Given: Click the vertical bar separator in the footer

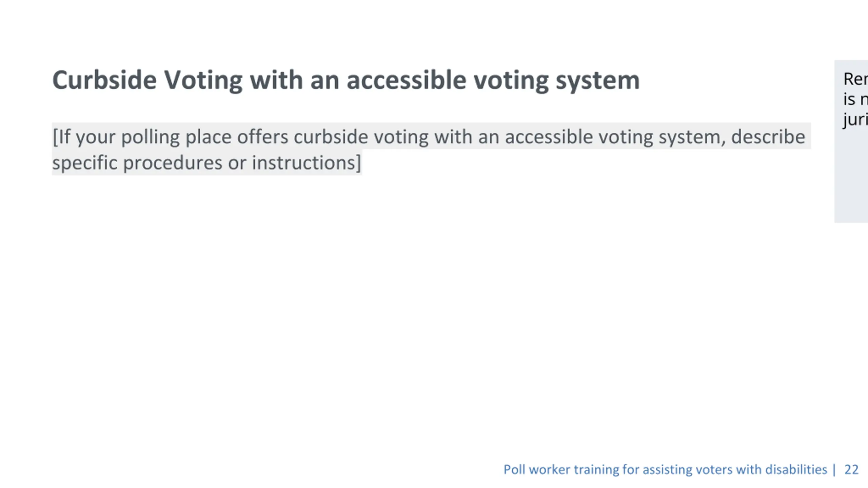Looking at the screenshot, I should [x=834, y=470].
